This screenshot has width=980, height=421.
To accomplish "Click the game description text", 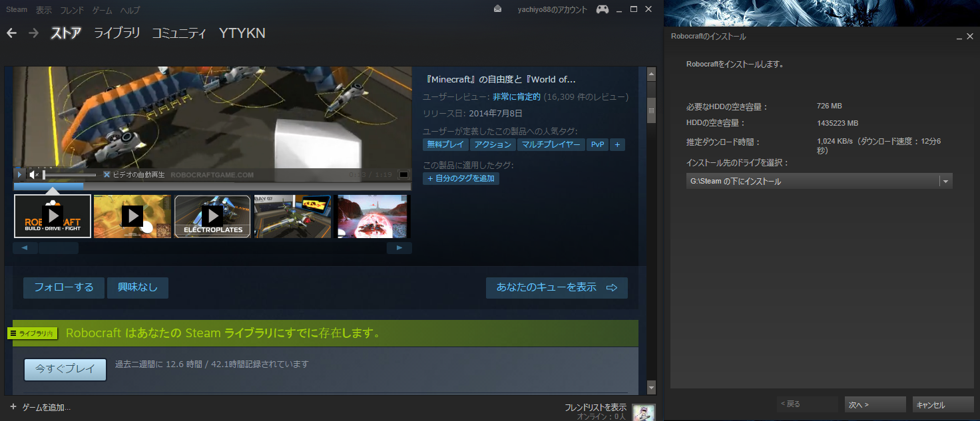I will (499, 80).
